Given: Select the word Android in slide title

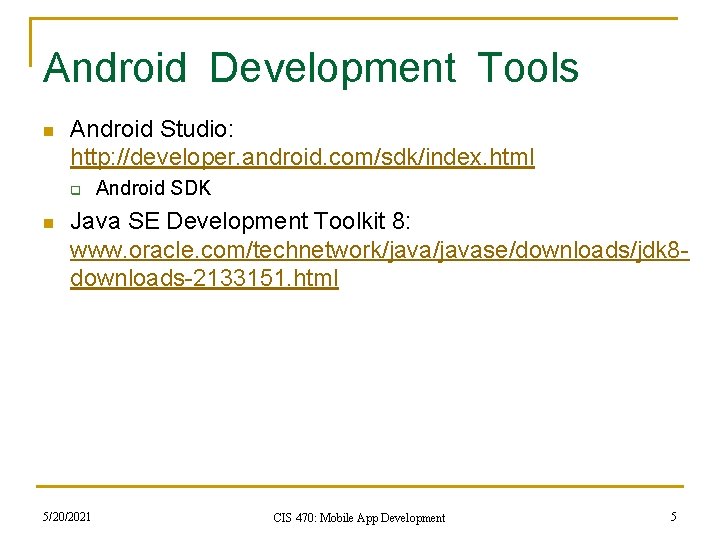Looking at the screenshot, I should (115, 68).
